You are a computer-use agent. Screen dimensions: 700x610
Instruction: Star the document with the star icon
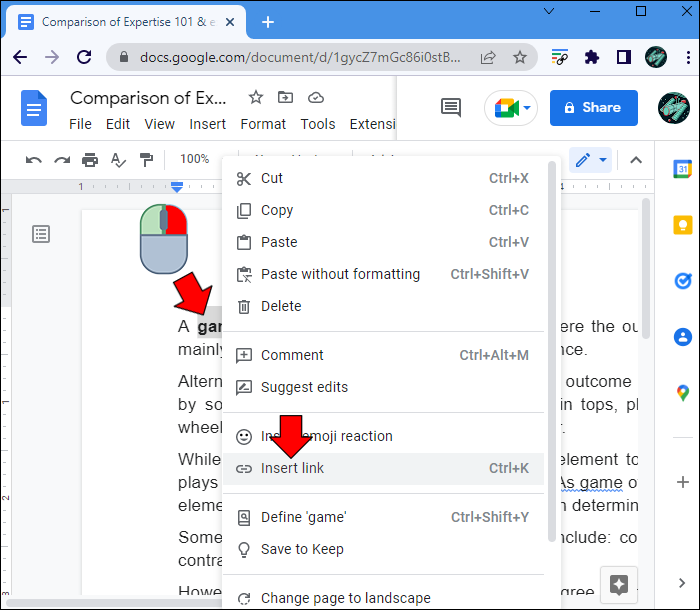[256, 97]
